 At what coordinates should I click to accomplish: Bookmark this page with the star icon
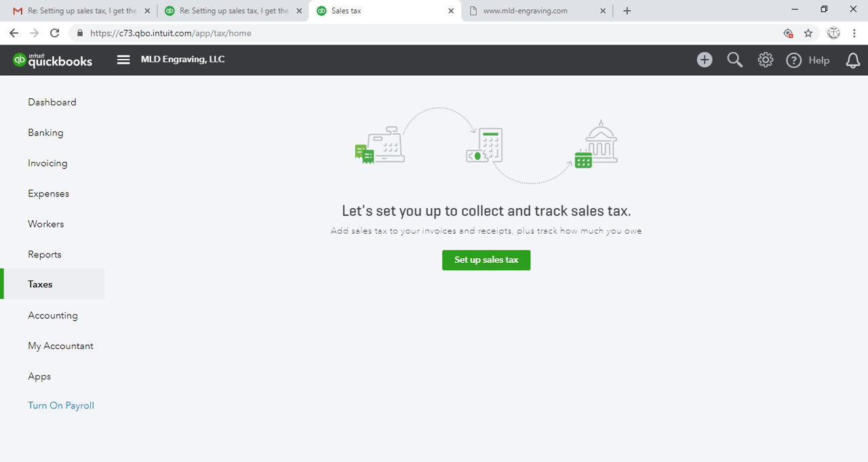point(808,33)
